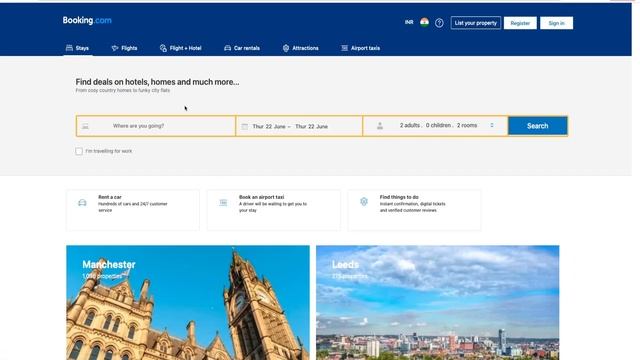Open the Flight + Hotel tab
The image size is (640, 360).
click(x=180, y=48)
